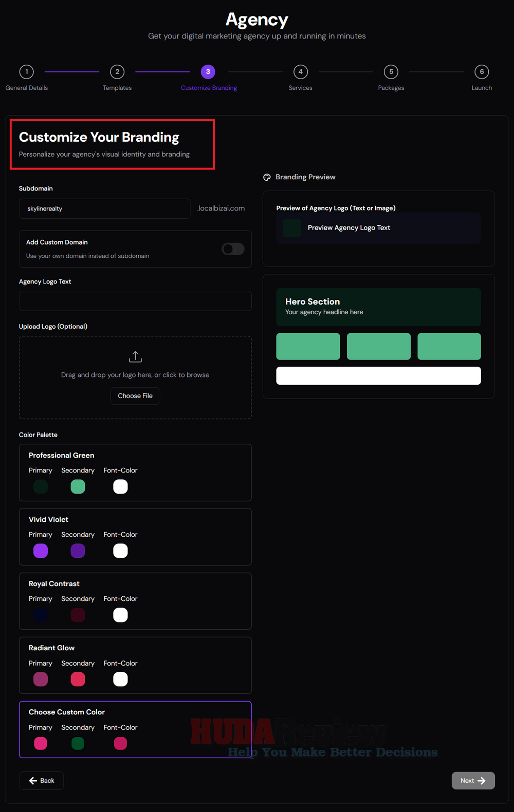Click step 1 General Details circle
This screenshot has width=514, height=812.
pos(27,72)
